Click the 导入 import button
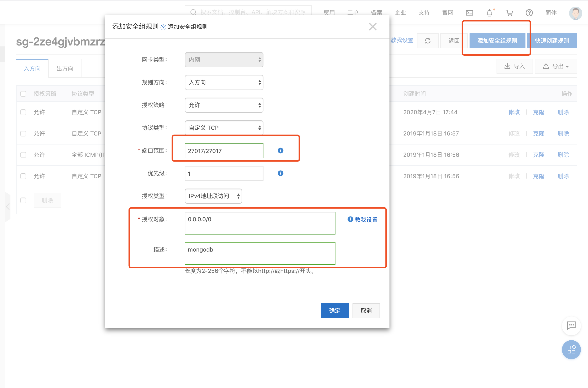This screenshot has width=588, height=388. [515, 66]
